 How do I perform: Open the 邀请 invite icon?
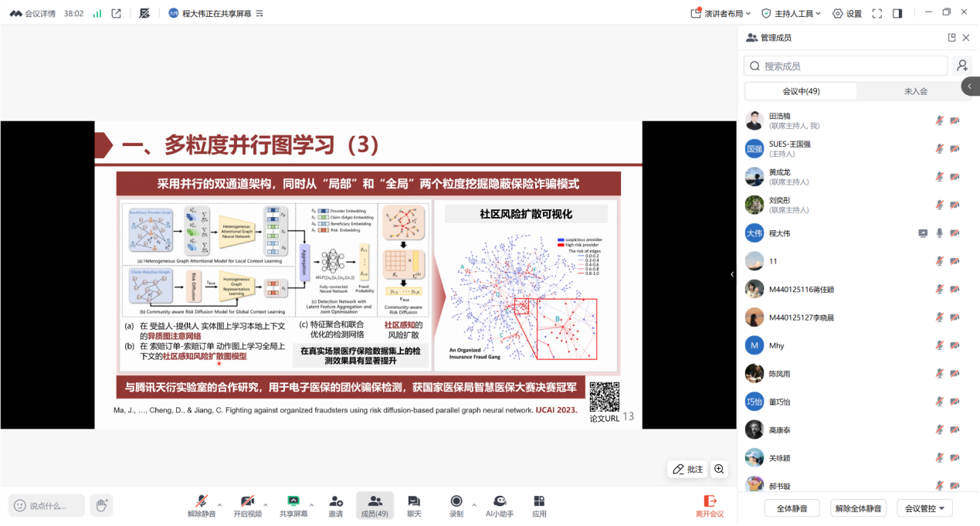coord(336,505)
